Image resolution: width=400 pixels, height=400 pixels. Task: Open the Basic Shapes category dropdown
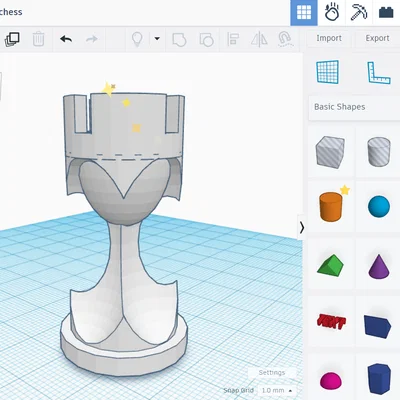[355, 107]
